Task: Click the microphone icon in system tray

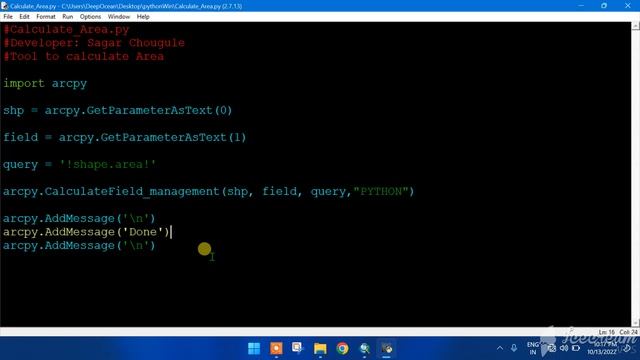Action: [514, 348]
